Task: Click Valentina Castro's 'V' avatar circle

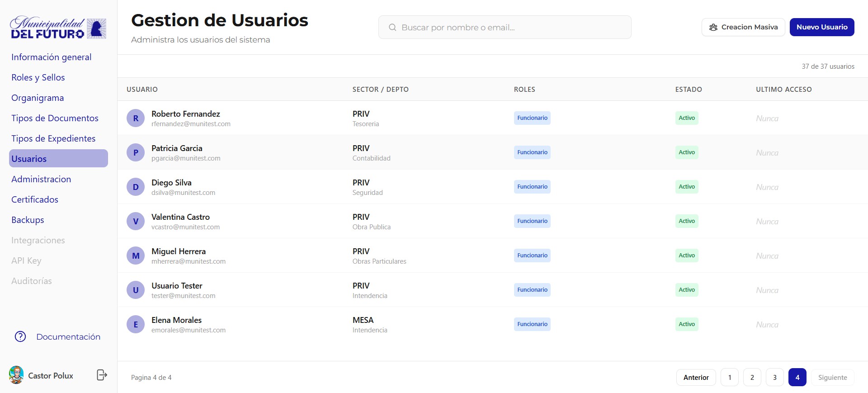Action: pyautogui.click(x=136, y=222)
